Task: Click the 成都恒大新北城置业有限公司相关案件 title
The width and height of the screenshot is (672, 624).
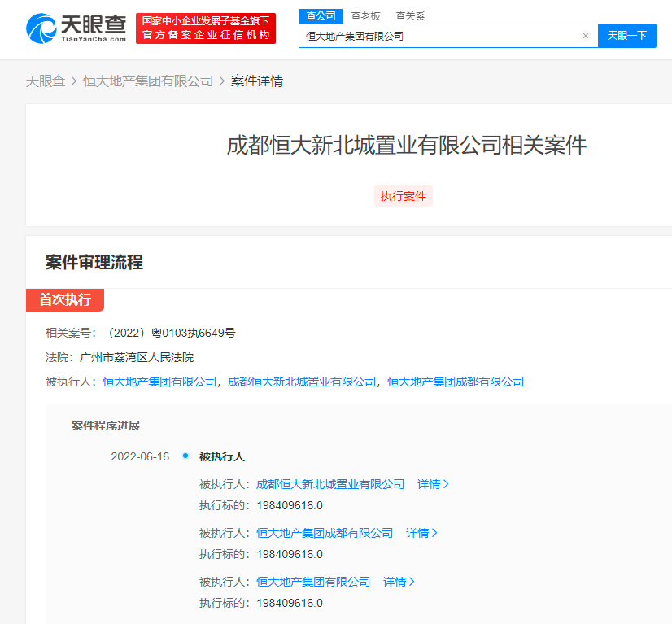Action: pos(406,146)
